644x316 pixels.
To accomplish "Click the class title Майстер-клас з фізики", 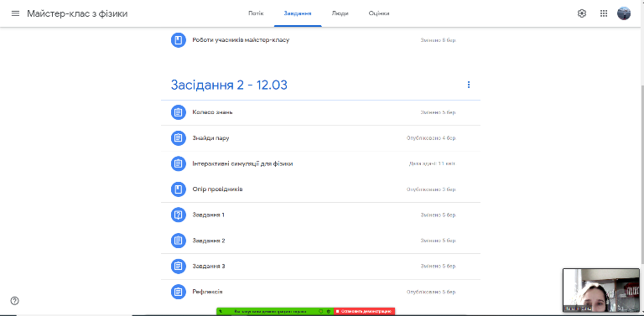I will tap(77, 13).
